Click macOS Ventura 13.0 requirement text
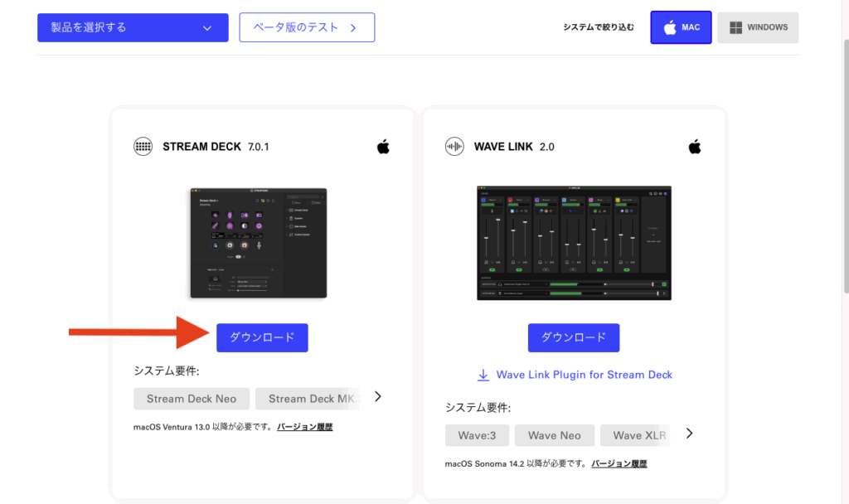Screen dimensions: 849x504 pos(203,427)
